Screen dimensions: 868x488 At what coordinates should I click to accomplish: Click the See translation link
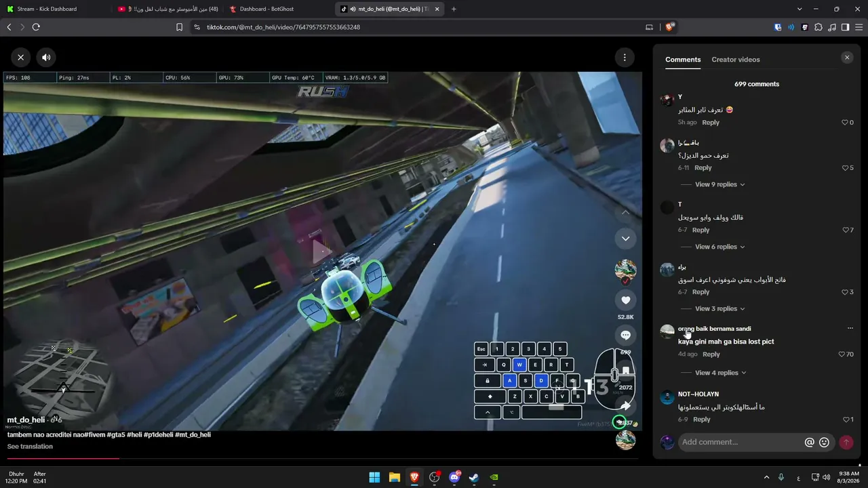pyautogui.click(x=30, y=447)
